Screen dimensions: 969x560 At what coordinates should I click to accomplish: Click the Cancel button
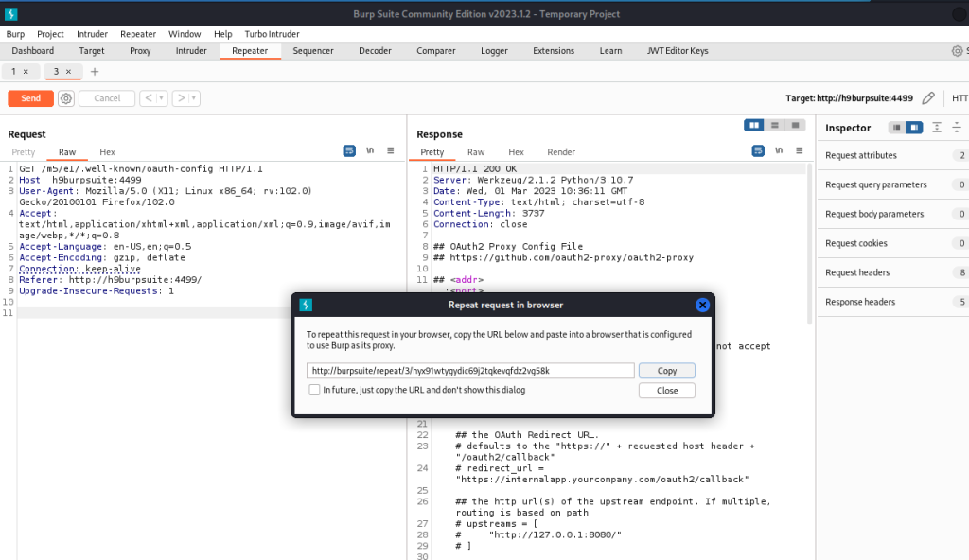(x=107, y=98)
